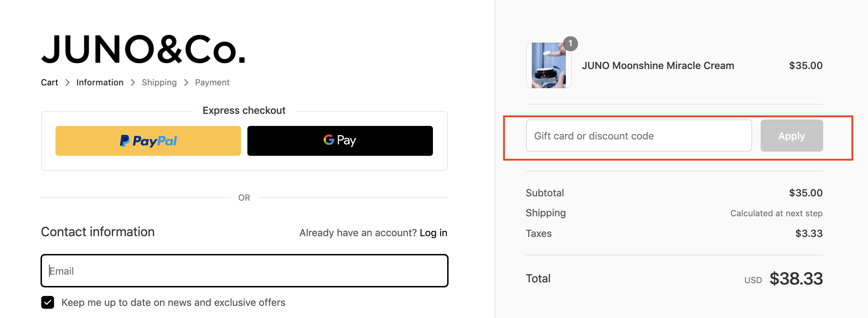Go back to Cart breadcrumb
This screenshot has height=318, width=868.
(49, 83)
